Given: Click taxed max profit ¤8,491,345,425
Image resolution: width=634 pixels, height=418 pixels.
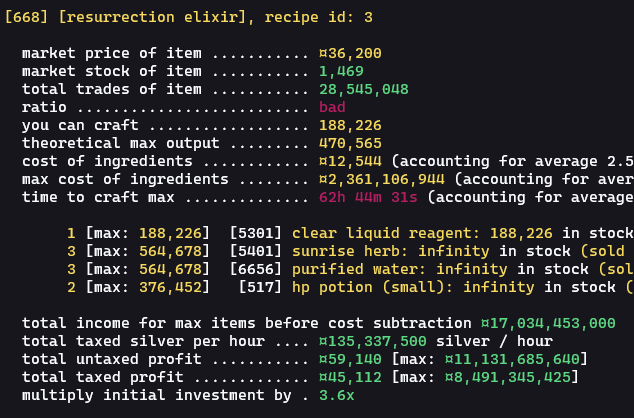Looking at the screenshot, I should point(508,377).
